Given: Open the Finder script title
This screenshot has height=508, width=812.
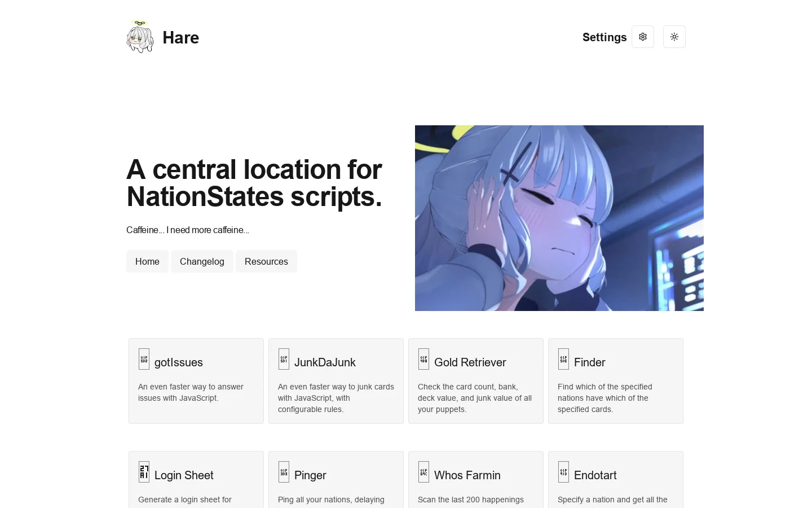Looking at the screenshot, I should [590, 362].
